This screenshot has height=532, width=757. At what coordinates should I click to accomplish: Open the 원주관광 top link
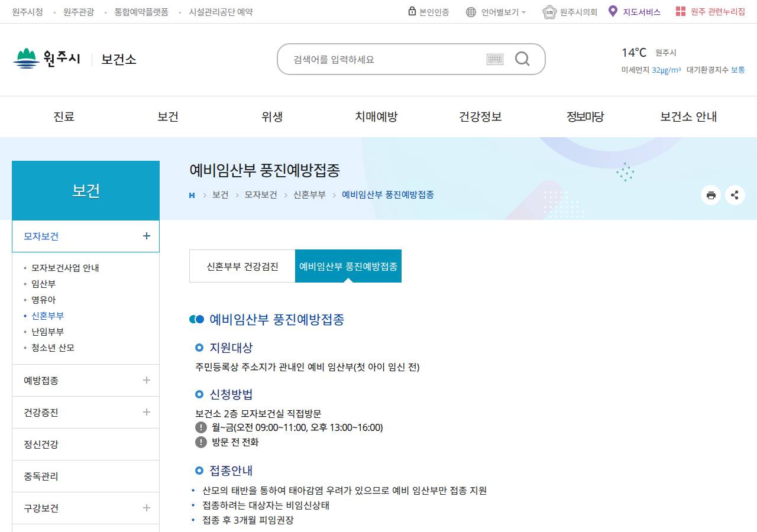coord(79,12)
